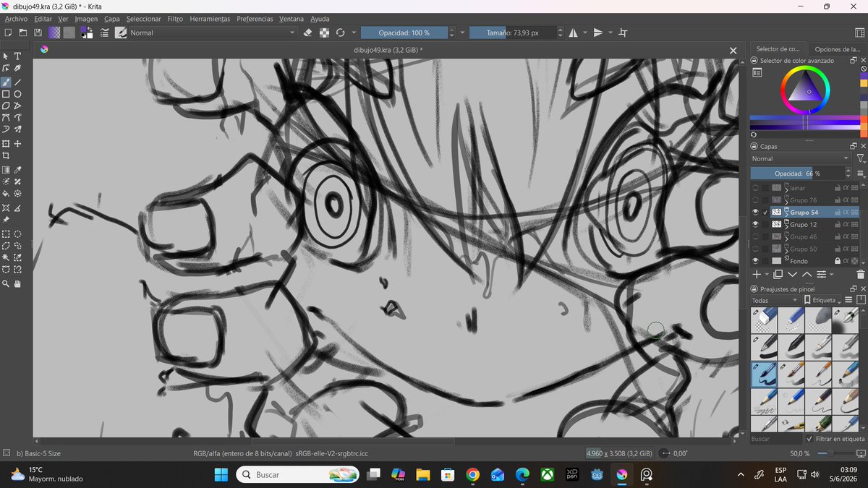
Task: Open the Archivo menu
Action: tap(16, 19)
